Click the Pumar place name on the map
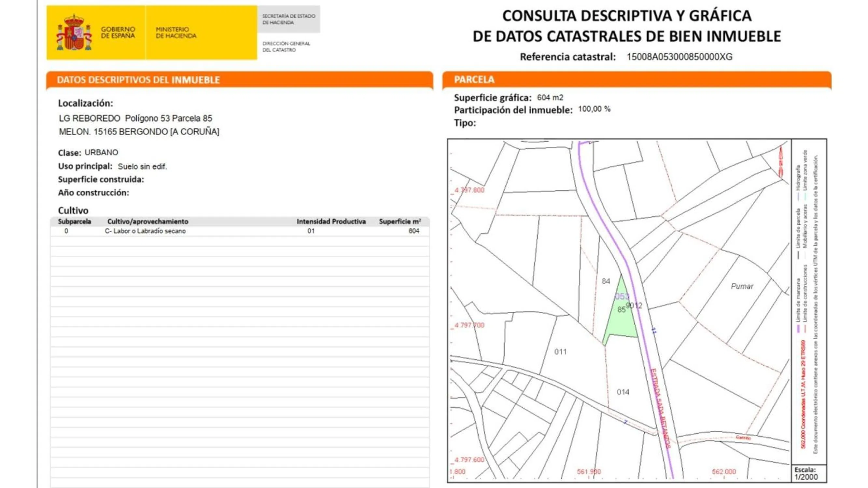868x488 pixels. (x=742, y=286)
